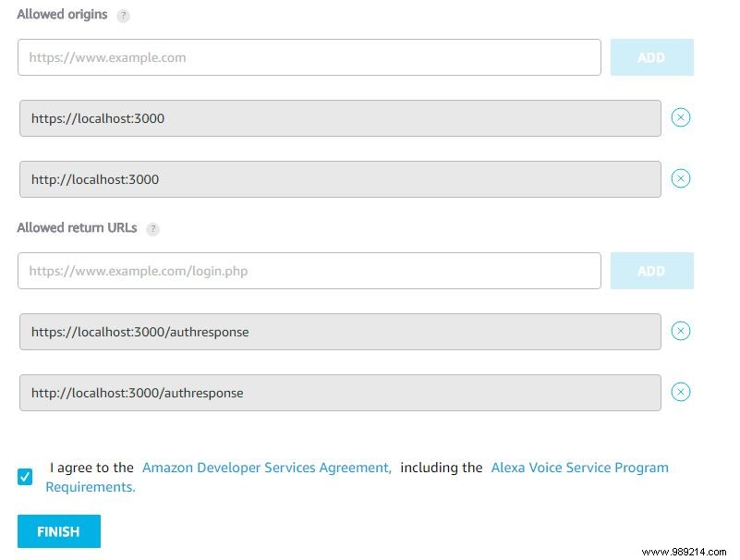Select the https://localhost:3000/authresponse entry field

click(340, 332)
